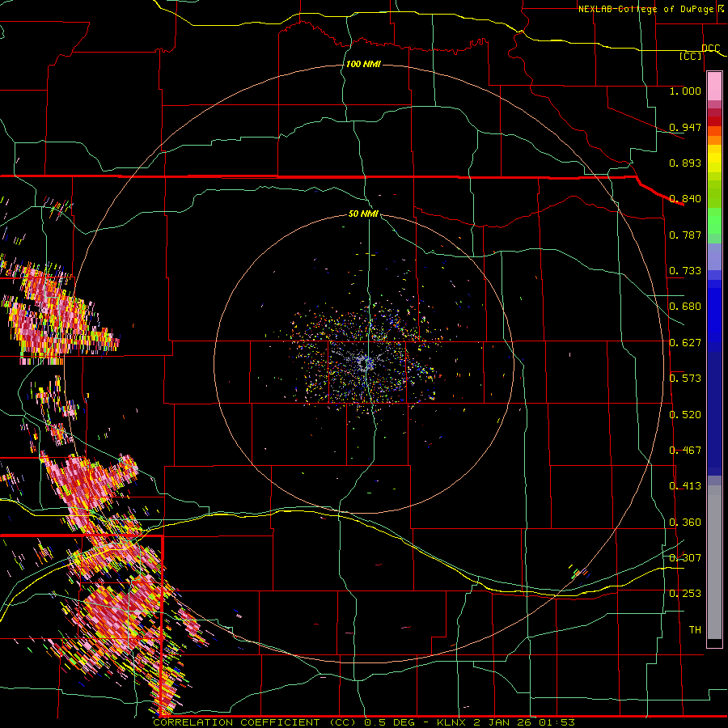
Task: Click the "2 JAN 26 01:53" timestamp
Action: pos(524,722)
